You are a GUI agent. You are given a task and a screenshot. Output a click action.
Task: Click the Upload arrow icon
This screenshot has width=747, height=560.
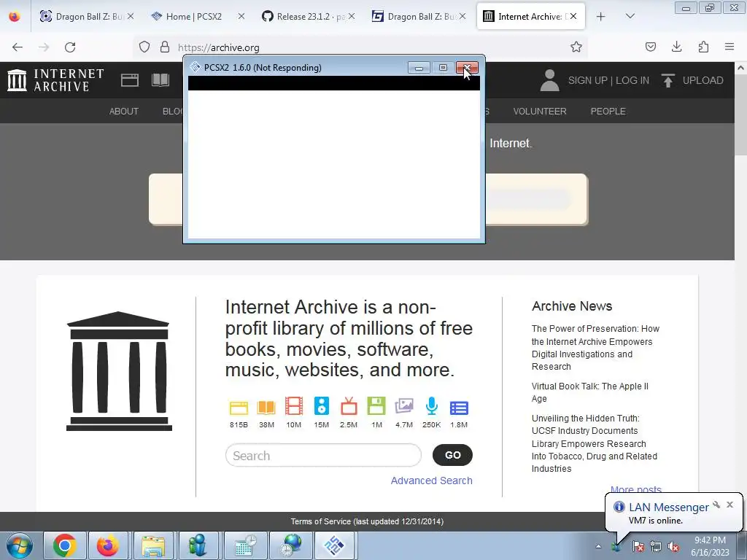pos(668,80)
